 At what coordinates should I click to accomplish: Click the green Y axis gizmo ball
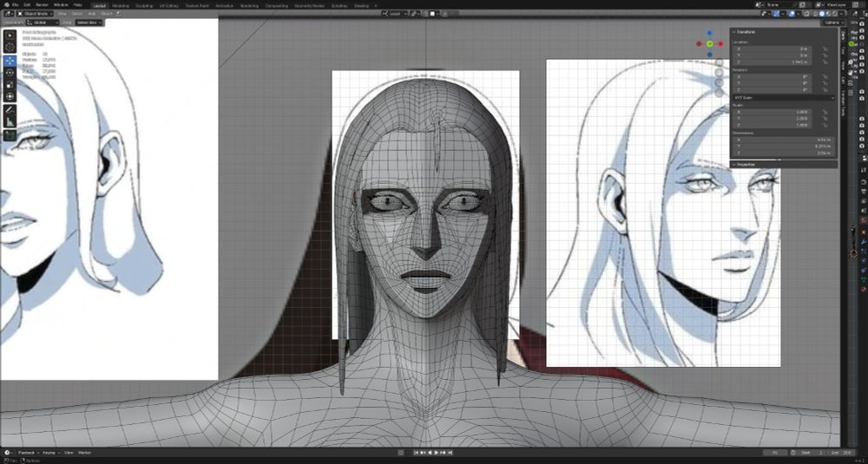pyautogui.click(x=710, y=43)
